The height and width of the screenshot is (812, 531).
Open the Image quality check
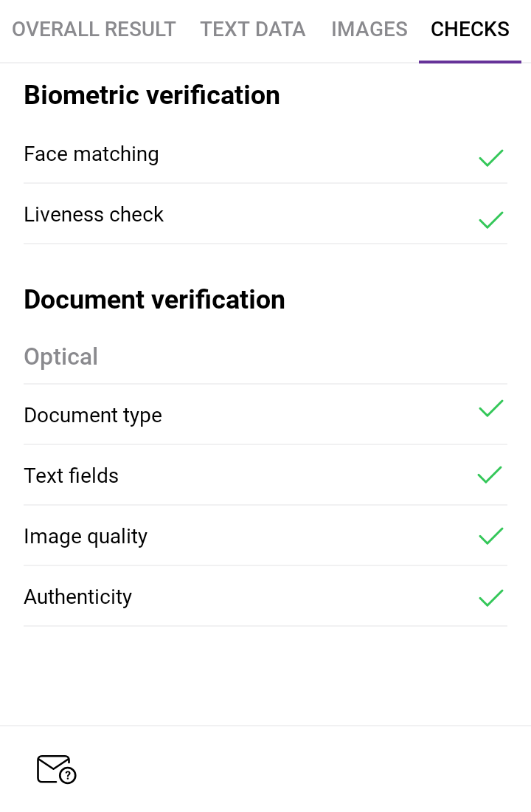coord(86,537)
